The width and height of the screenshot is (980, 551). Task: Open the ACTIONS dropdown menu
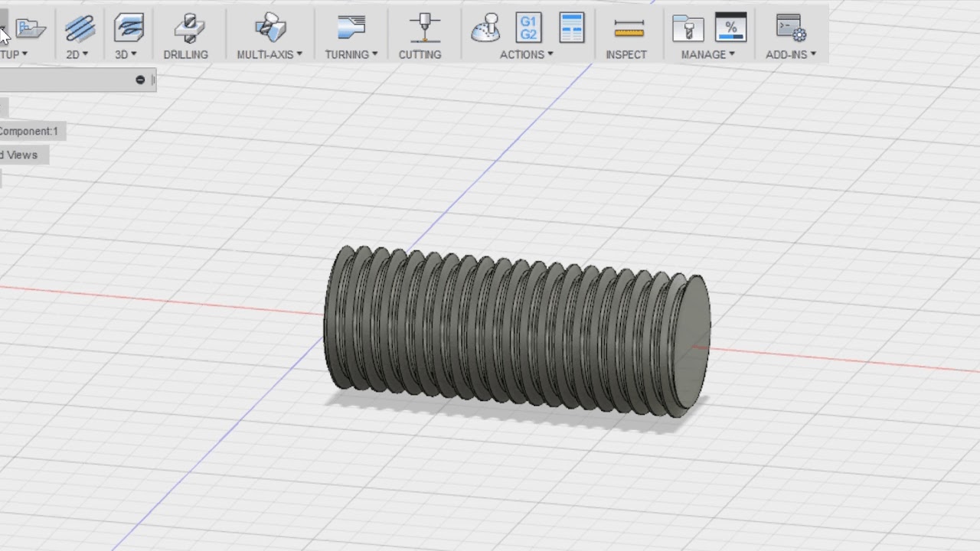click(x=527, y=54)
